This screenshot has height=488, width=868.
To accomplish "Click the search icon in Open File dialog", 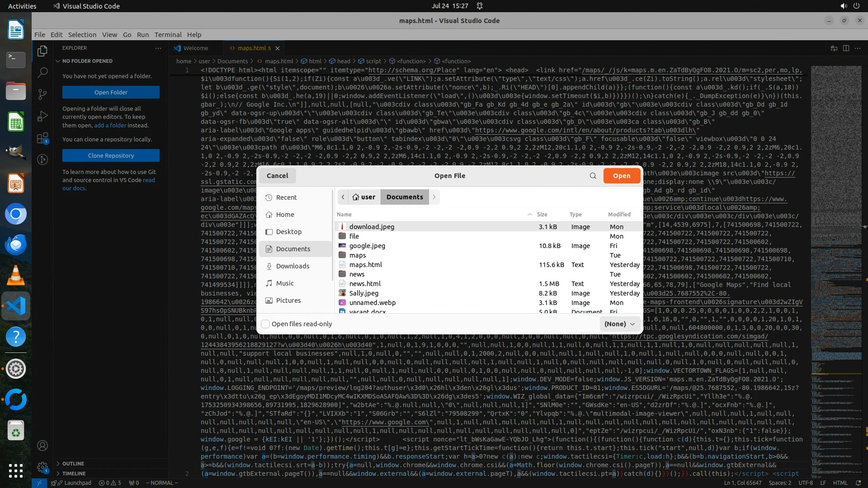I will click(x=593, y=176).
